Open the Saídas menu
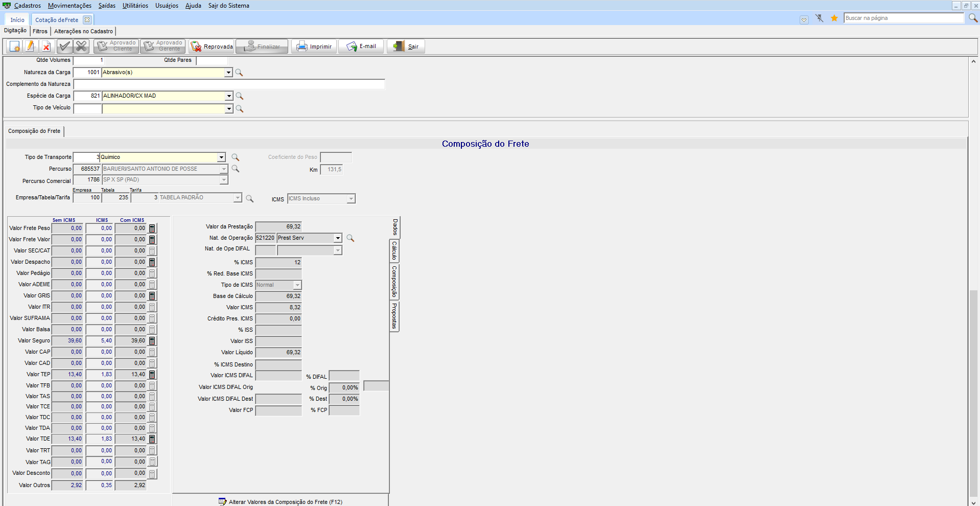Screen dimensions: 980x506 (107, 6)
